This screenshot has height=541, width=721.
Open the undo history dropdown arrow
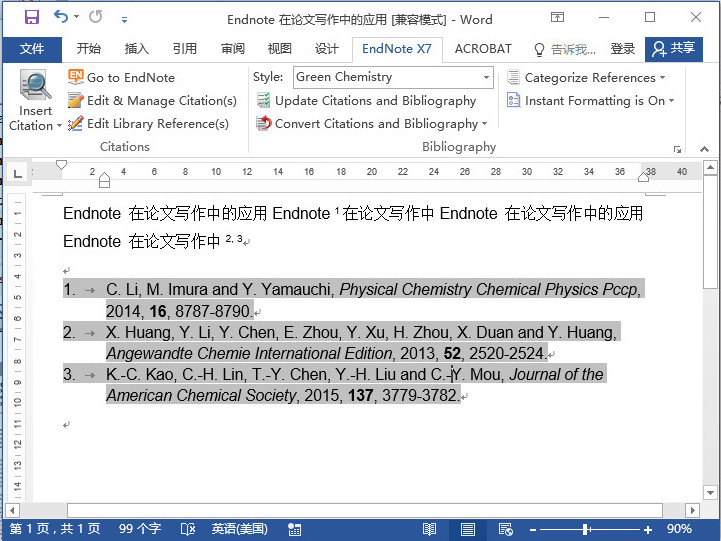[76, 17]
